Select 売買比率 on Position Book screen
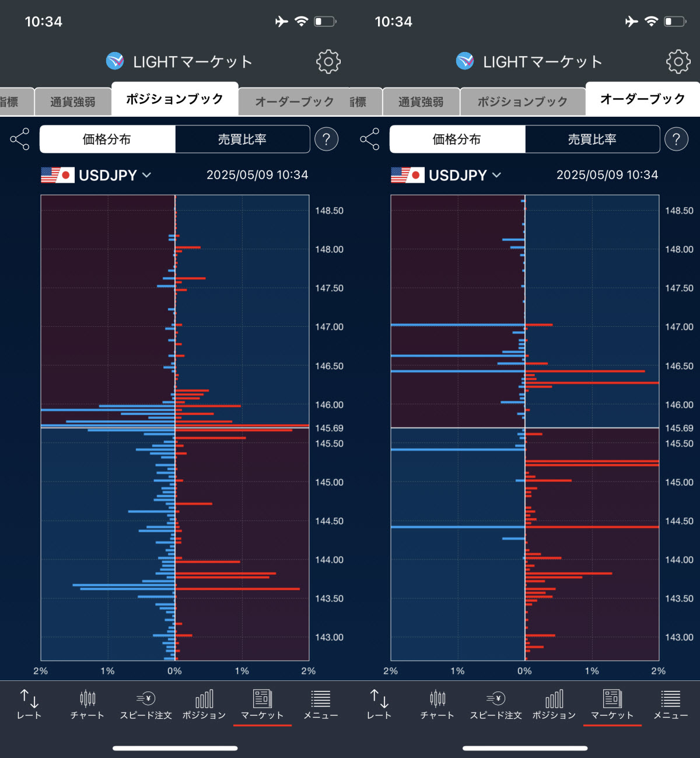Image resolution: width=700 pixels, height=758 pixels. pos(242,139)
